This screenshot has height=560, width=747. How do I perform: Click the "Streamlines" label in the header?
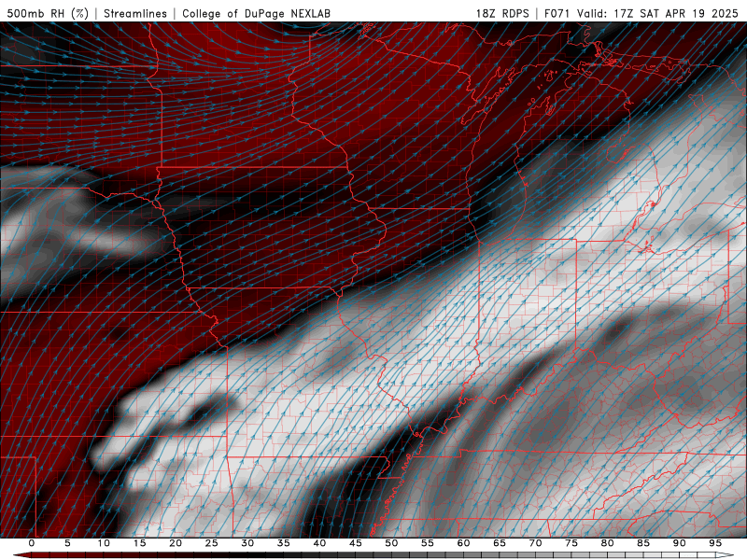pyautogui.click(x=135, y=13)
